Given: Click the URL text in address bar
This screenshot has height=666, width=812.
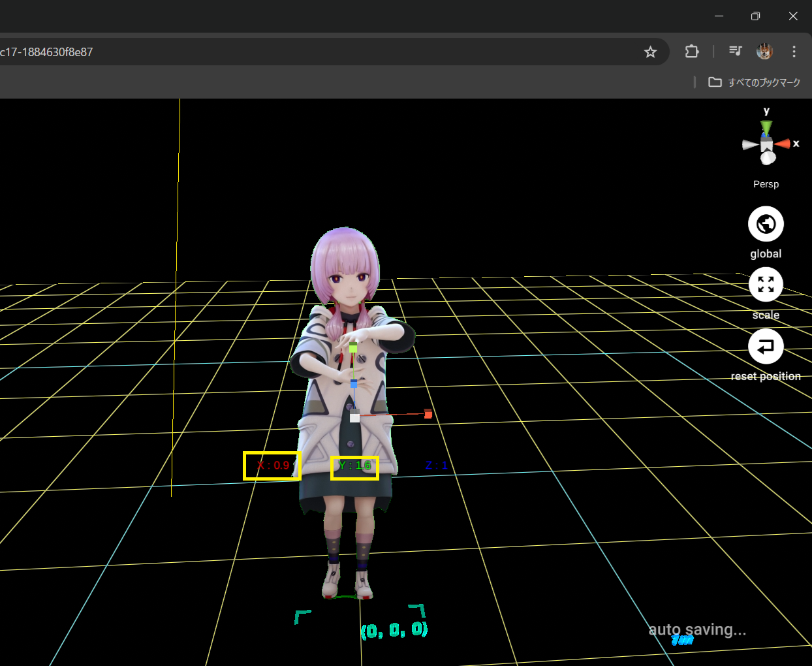Looking at the screenshot, I should (x=46, y=52).
